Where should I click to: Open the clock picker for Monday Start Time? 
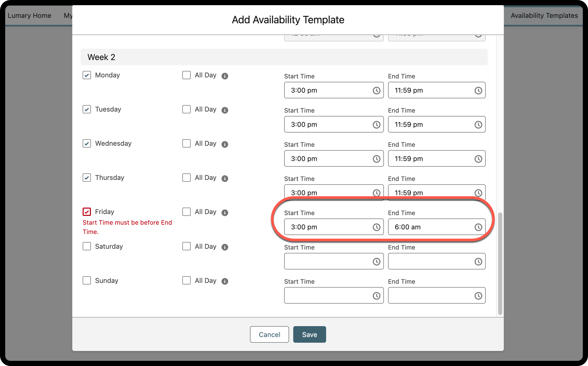point(376,90)
